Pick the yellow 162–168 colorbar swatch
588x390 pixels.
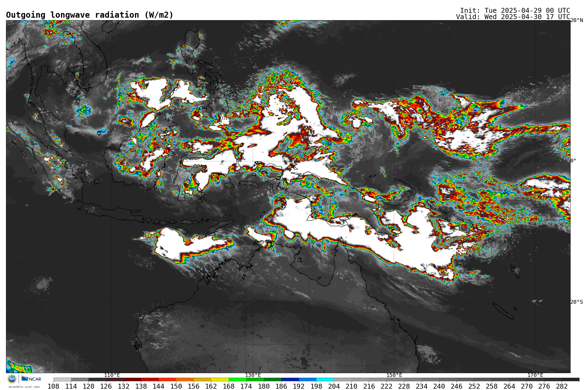click(x=220, y=380)
